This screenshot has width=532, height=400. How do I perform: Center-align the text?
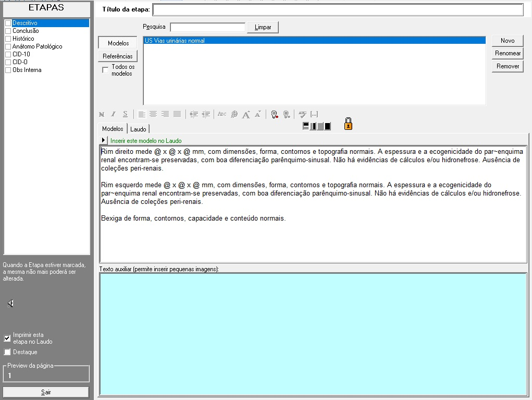(153, 114)
